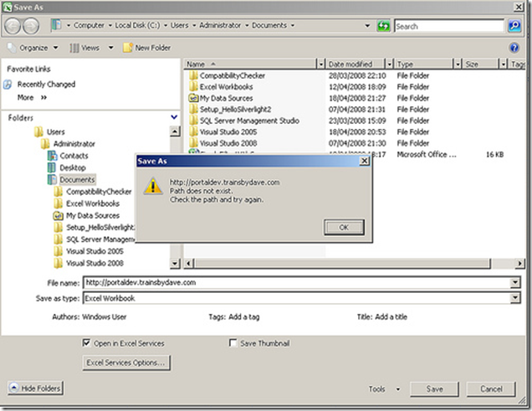Click Documents in the address bar
This screenshot has width=532, height=411.
pyautogui.click(x=269, y=25)
